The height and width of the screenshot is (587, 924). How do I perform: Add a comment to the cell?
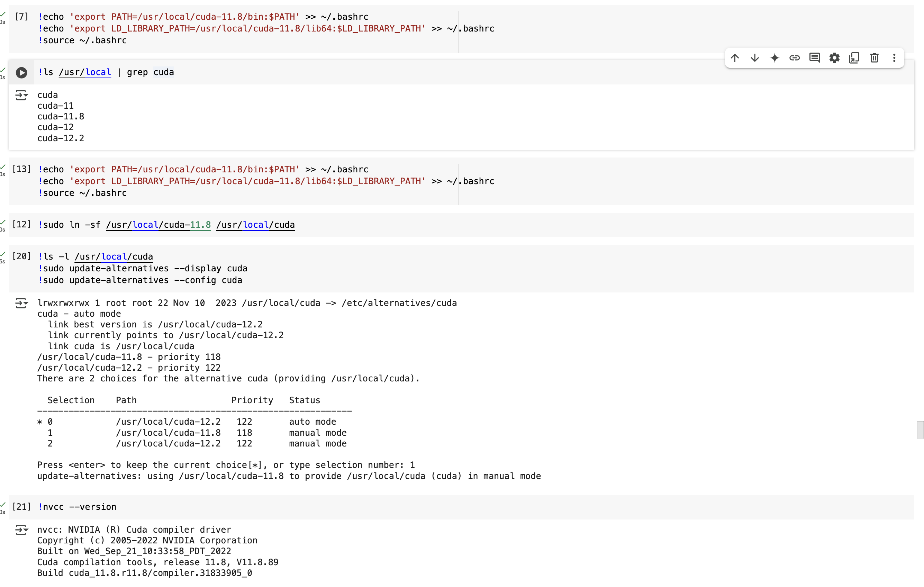pos(814,58)
